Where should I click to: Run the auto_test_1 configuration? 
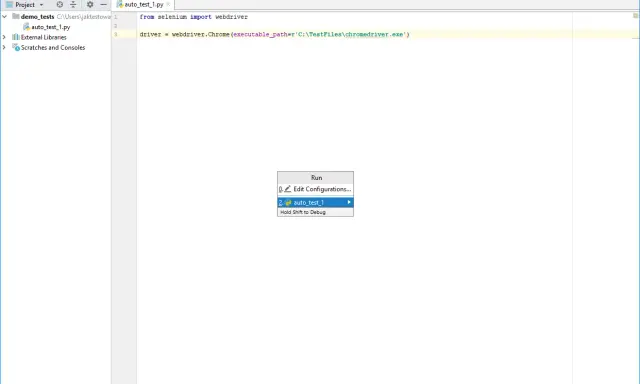316,202
